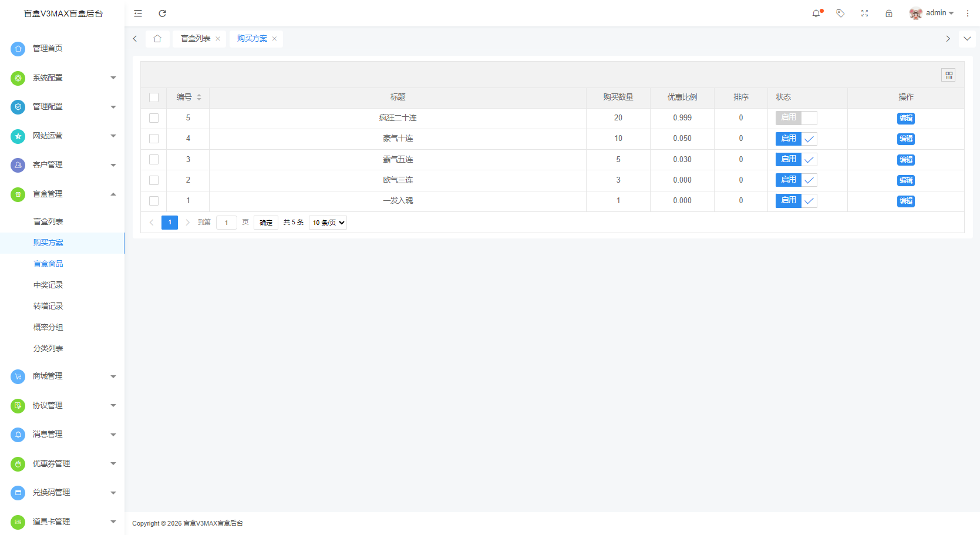Collapse the 盲盒管理 menu
This screenshot has height=535, width=980.
pos(113,194)
